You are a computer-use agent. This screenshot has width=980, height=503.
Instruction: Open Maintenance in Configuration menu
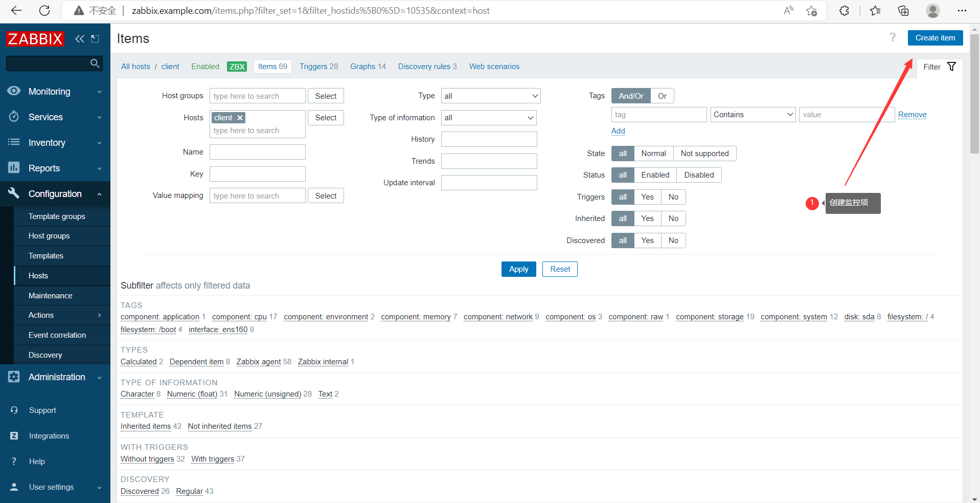pyautogui.click(x=50, y=296)
